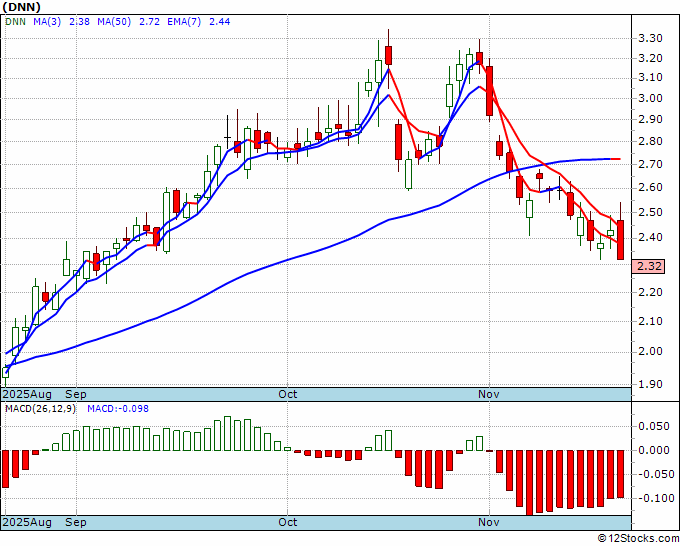Select the DNN legend ticker label

(x=16, y=22)
